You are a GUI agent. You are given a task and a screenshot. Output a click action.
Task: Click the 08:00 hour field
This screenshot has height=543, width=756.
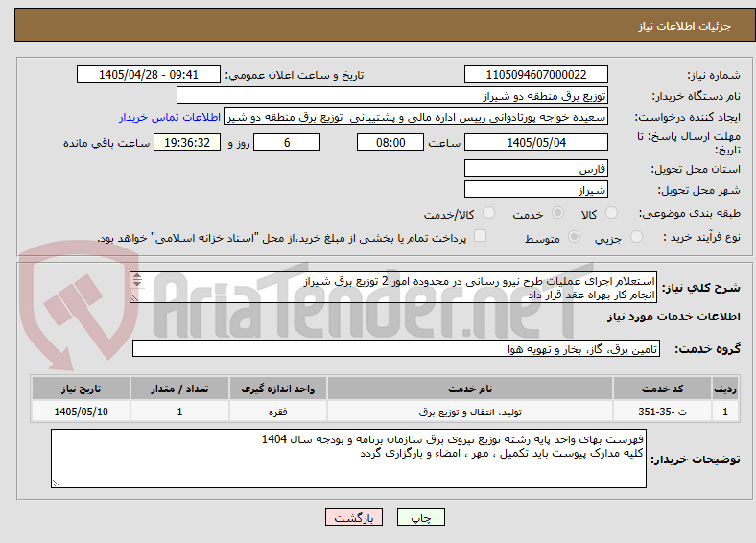[x=390, y=142]
